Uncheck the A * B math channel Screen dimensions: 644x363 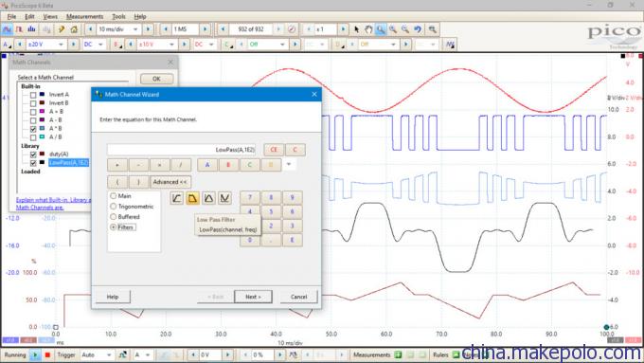tap(33, 129)
